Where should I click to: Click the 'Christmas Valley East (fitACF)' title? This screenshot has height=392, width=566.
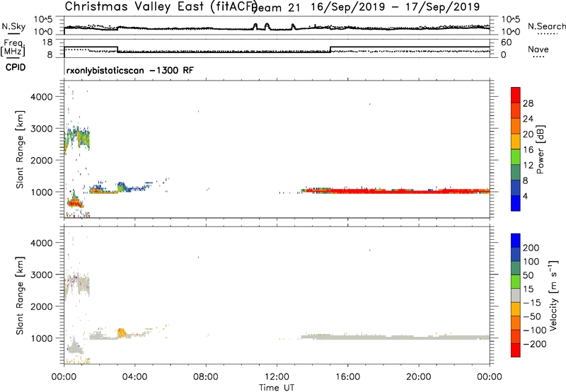pyautogui.click(x=161, y=6)
